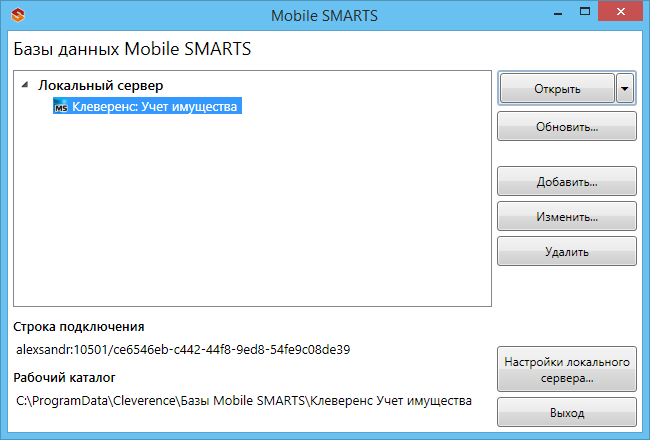This screenshot has height=440, width=650.
Task: Click the Базы данных Mobile SMARTS heading
Action: (x=132, y=49)
